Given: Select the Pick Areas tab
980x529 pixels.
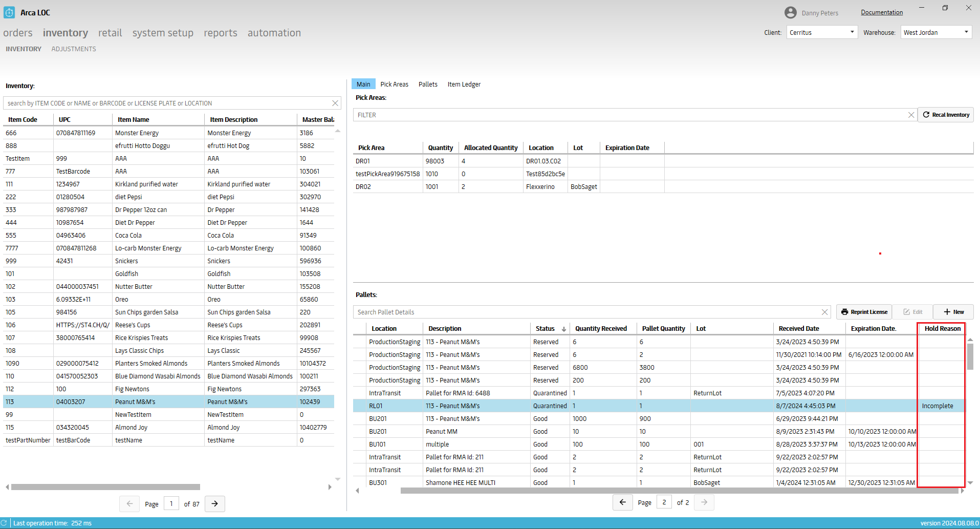Looking at the screenshot, I should click(394, 84).
